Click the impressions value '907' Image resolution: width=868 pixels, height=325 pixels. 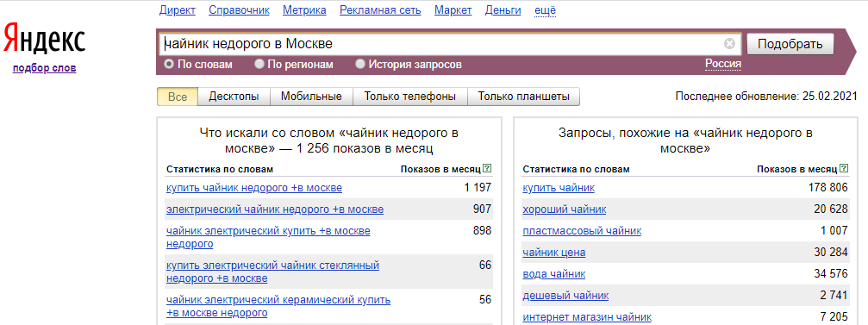point(482,209)
